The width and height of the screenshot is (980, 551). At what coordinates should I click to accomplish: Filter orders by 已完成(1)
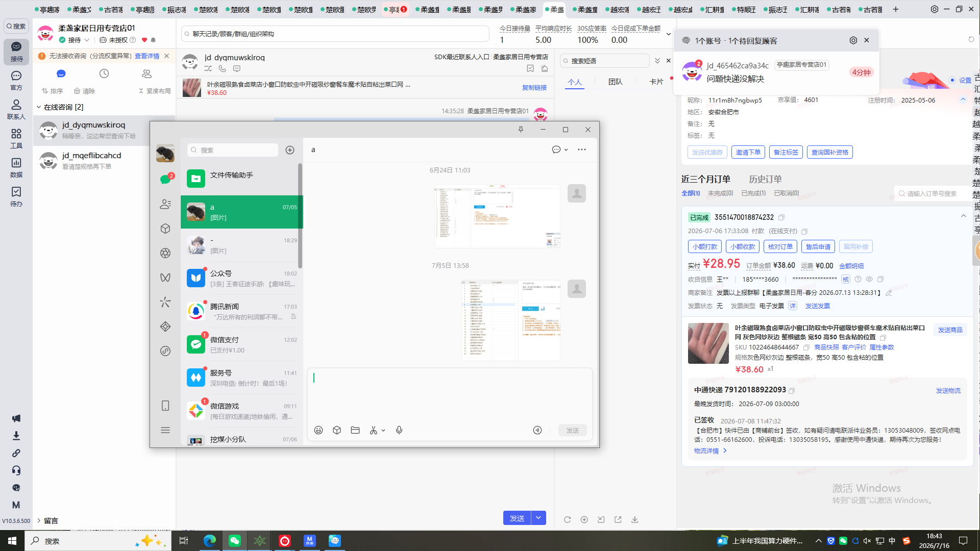click(753, 193)
